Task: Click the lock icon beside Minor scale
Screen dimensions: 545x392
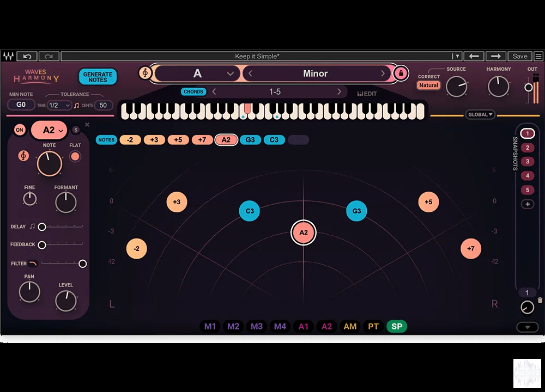Action: (x=401, y=73)
